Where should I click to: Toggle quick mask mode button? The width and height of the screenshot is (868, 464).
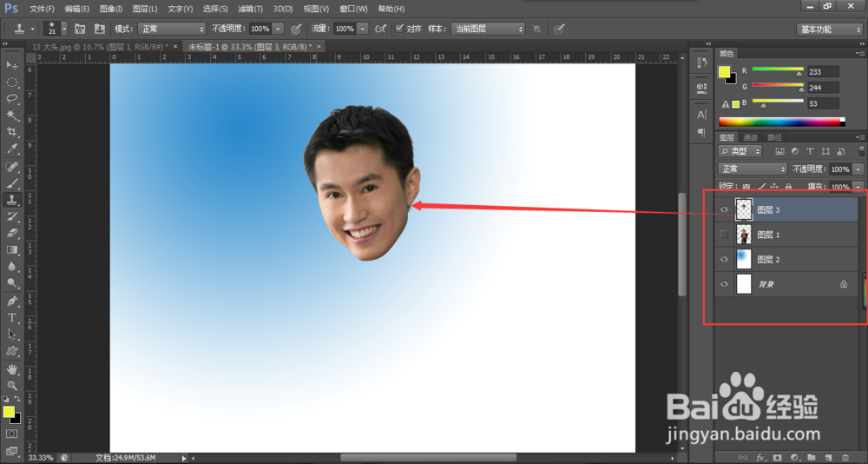point(11,434)
